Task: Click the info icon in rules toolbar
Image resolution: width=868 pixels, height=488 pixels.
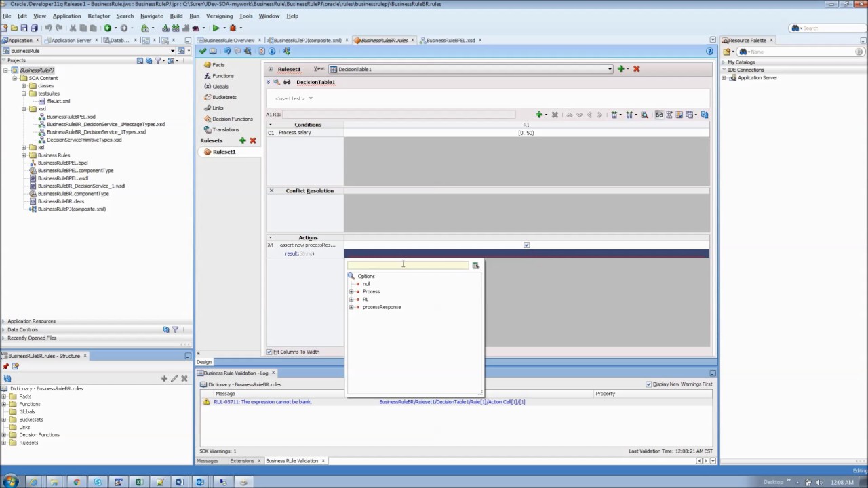Action: pyautogui.click(x=272, y=52)
